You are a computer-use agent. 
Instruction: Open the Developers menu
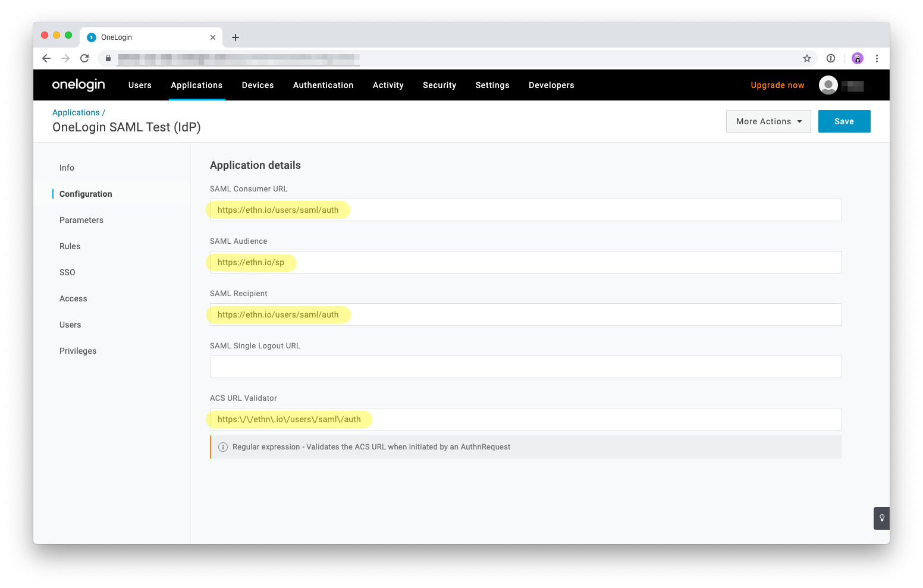(x=551, y=85)
